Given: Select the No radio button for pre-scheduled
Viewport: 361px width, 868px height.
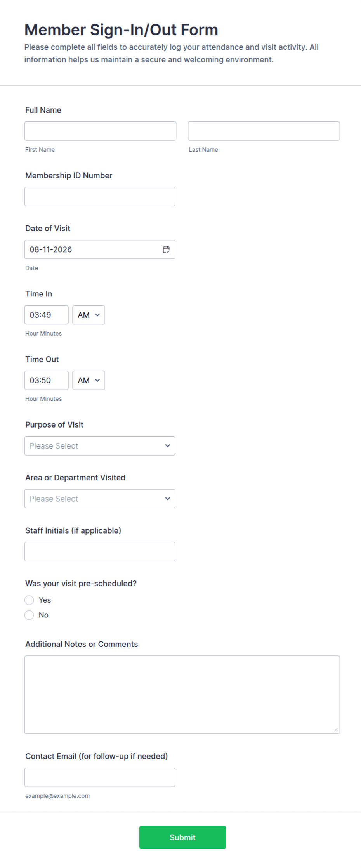Looking at the screenshot, I should (29, 615).
